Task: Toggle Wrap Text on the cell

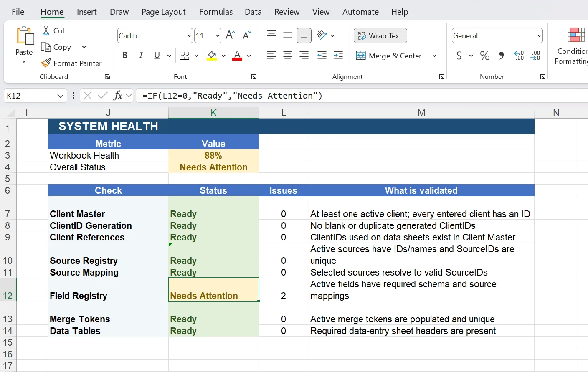Action: coord(380,35)
